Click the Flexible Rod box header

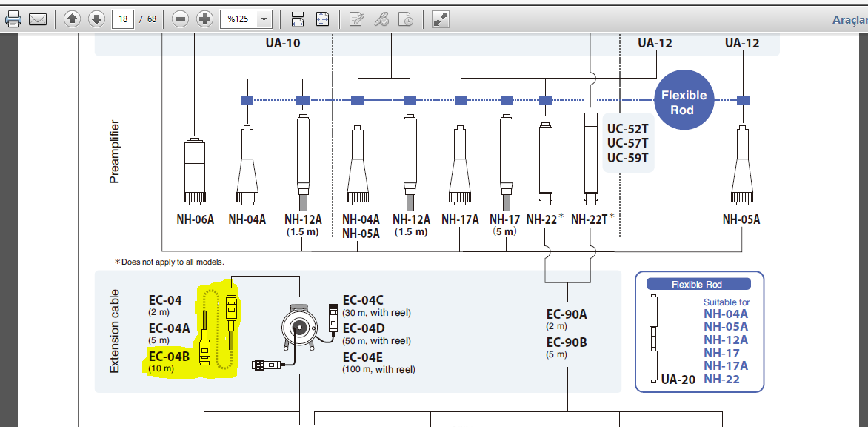698,285
